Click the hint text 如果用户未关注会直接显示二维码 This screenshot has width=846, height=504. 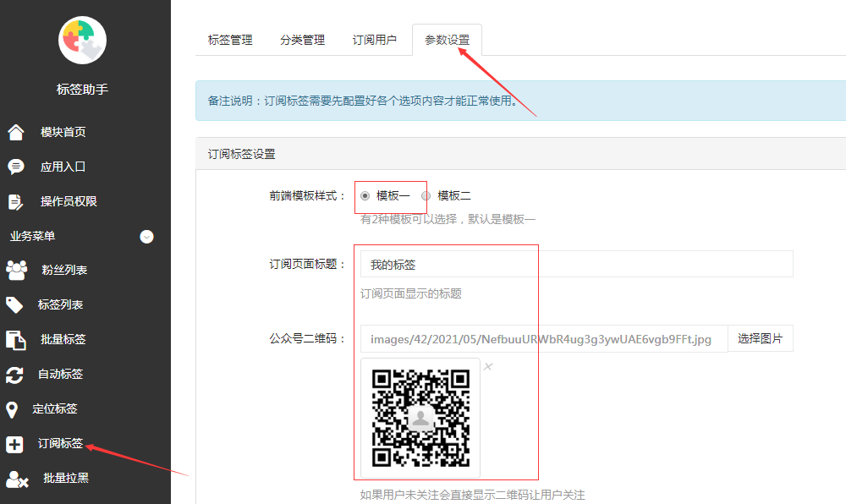pyautogui.click(x=473, y=495)
